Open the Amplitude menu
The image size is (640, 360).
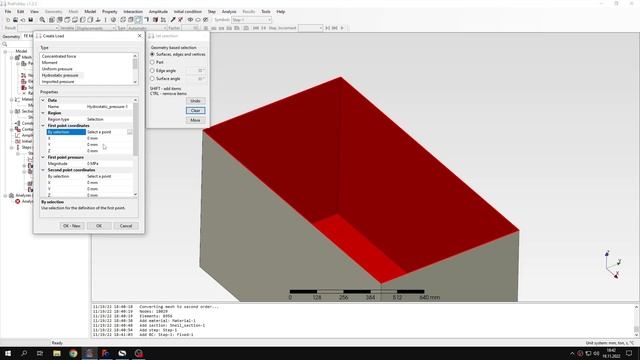(x=158, y=11)
